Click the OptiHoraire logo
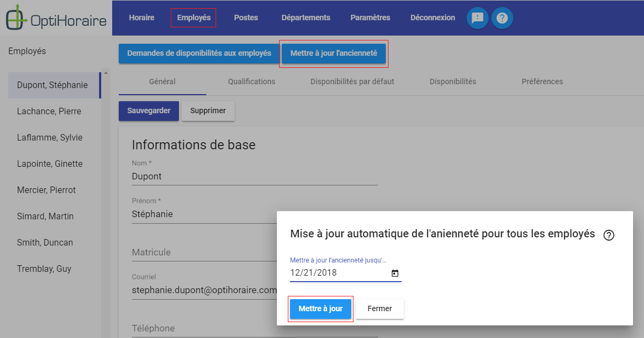The height and width of the screenshot is (338, 644). pos(56,18)
